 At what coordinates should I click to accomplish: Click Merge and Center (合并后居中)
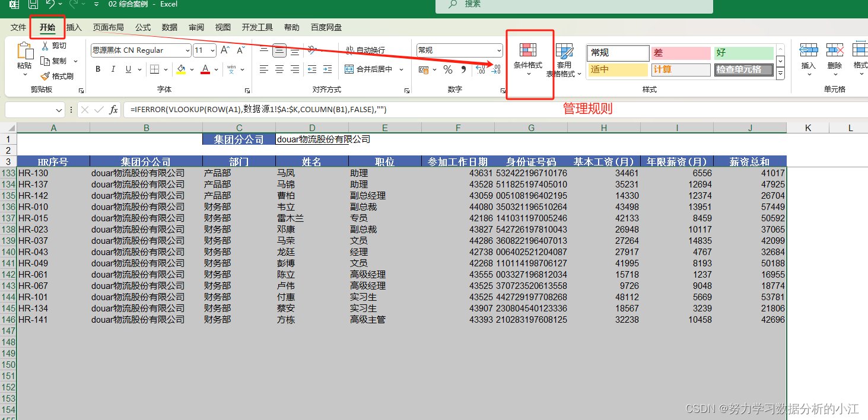click(x=368, y=69)
